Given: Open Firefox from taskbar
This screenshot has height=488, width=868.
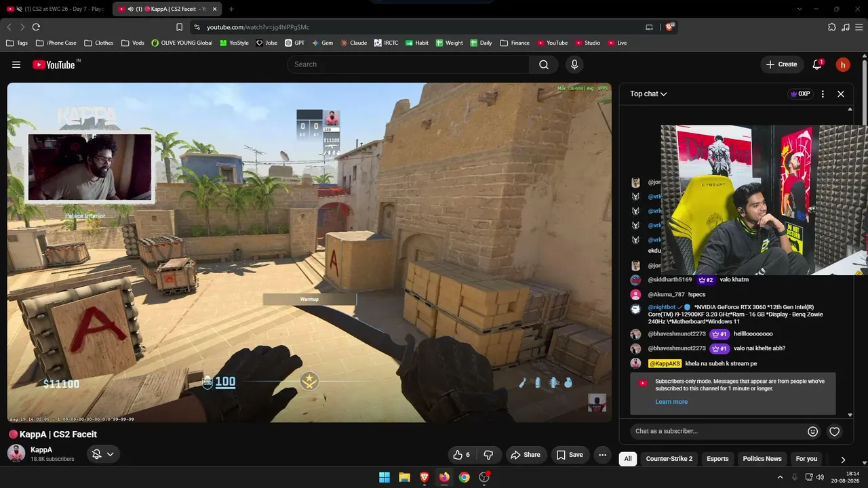Looking at the screenshot, I should coord(444,477).
